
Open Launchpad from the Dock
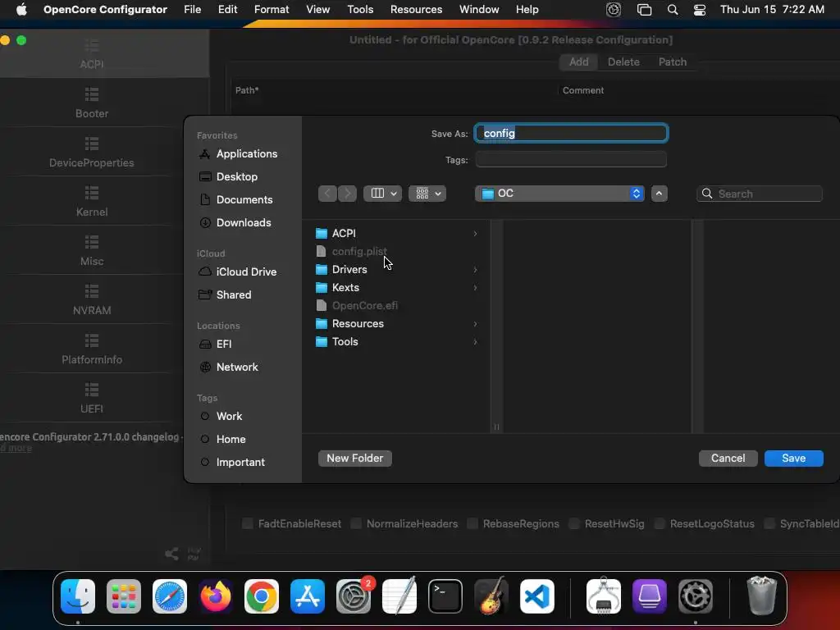[124, 596]
